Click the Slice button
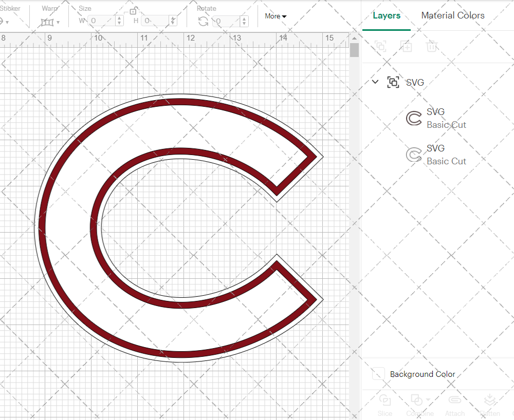 pyautogui.click(x=385, y=405)
